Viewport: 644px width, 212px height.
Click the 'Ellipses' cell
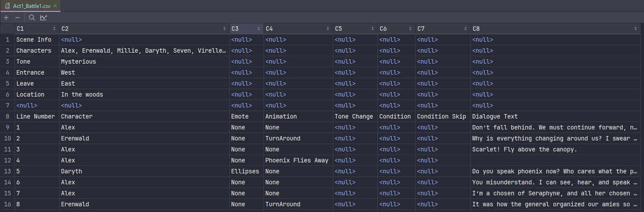click(x=246, y=171)
